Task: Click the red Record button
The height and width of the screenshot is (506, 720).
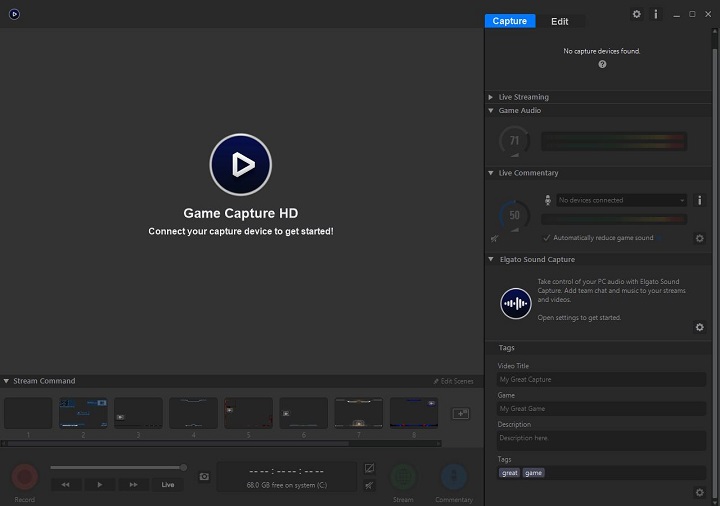Action: (x=24, y=477)
